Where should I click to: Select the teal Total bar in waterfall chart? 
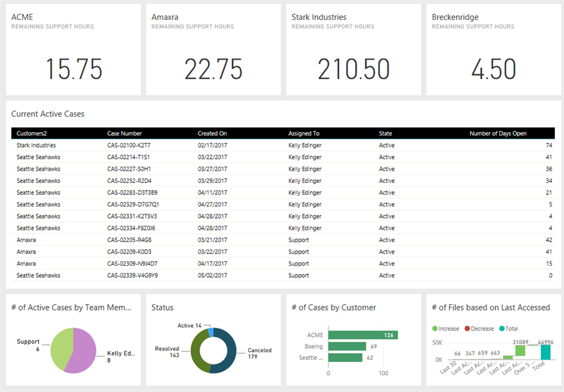coord(545,352)
